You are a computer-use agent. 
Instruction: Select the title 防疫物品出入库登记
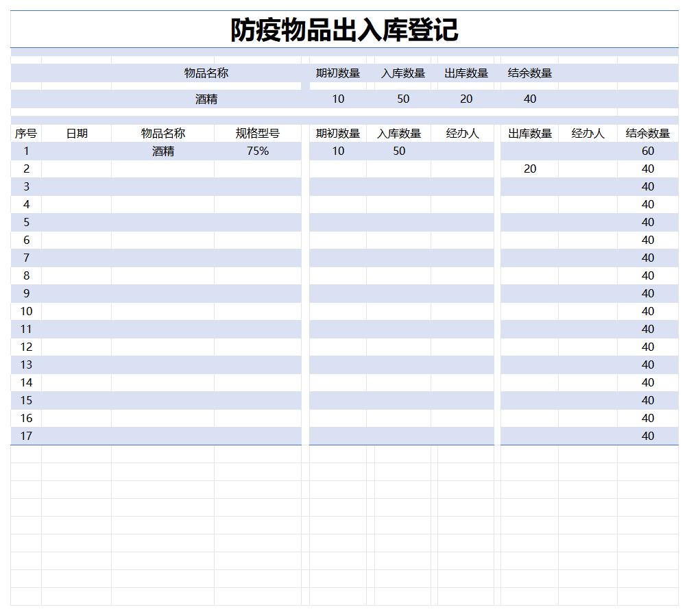click(344, 30)
